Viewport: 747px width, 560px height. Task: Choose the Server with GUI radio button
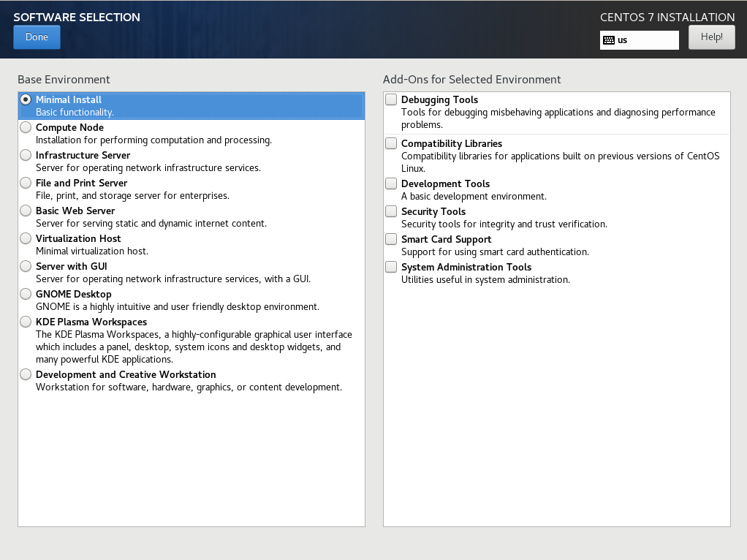point(26,266)
